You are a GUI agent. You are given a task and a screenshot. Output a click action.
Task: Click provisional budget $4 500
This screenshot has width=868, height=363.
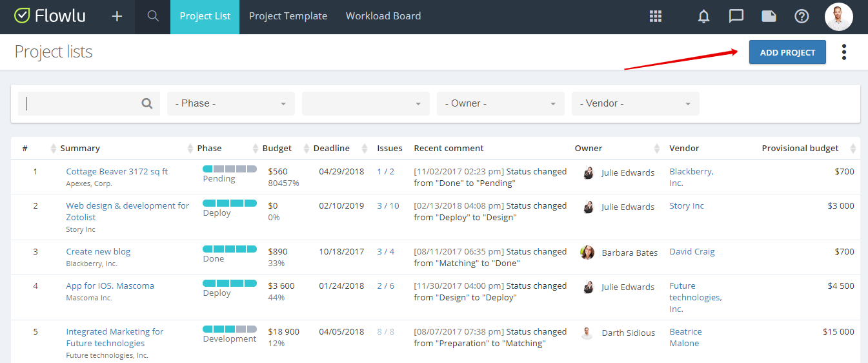pos(841,286)
